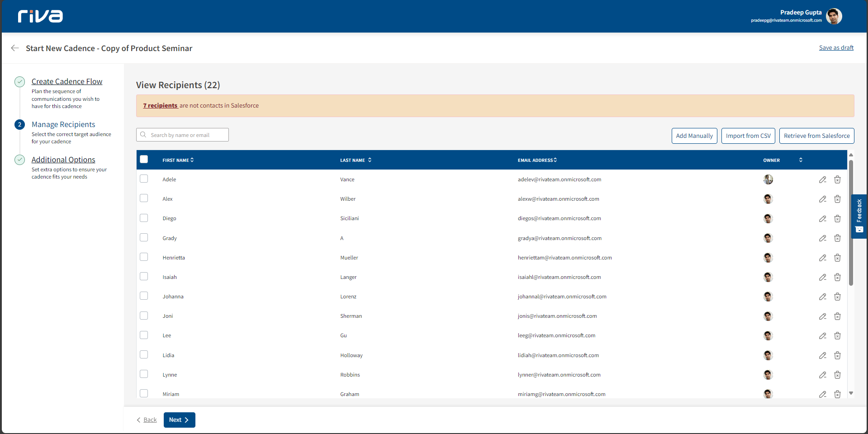Click the Retrieve from Salesforce button

pos(816,136)
